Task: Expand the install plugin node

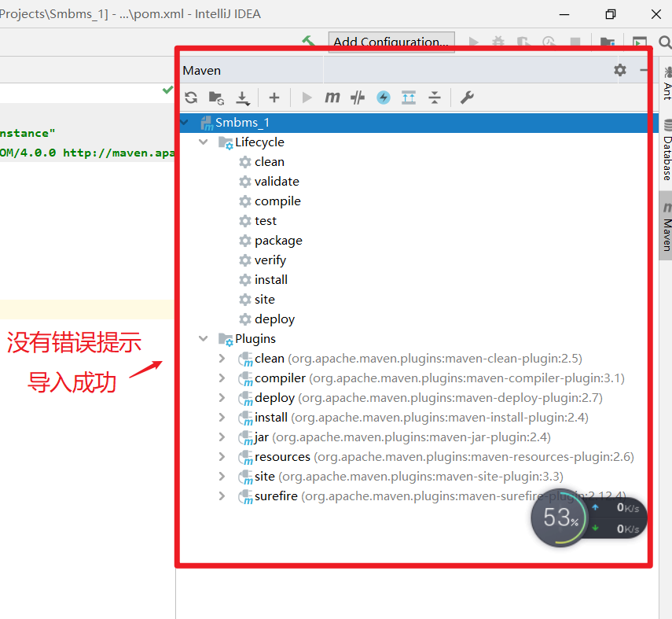Action: pos(222,418)
